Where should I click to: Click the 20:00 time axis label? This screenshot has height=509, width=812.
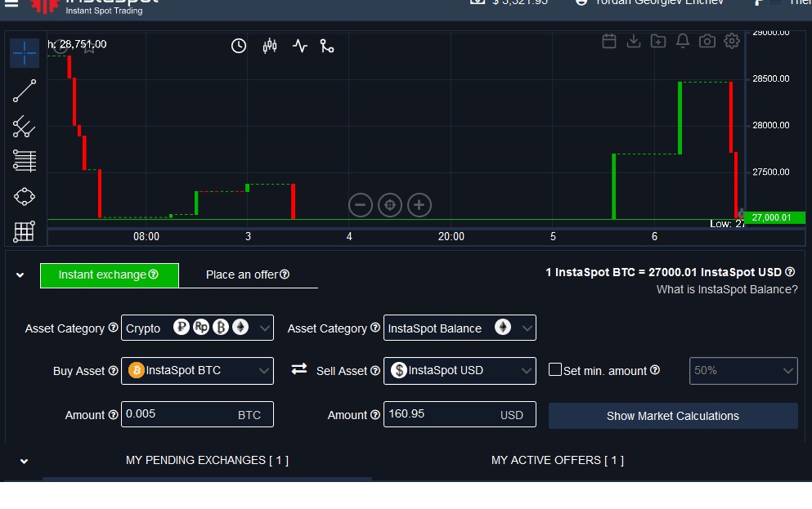click(x=451, y=236)
